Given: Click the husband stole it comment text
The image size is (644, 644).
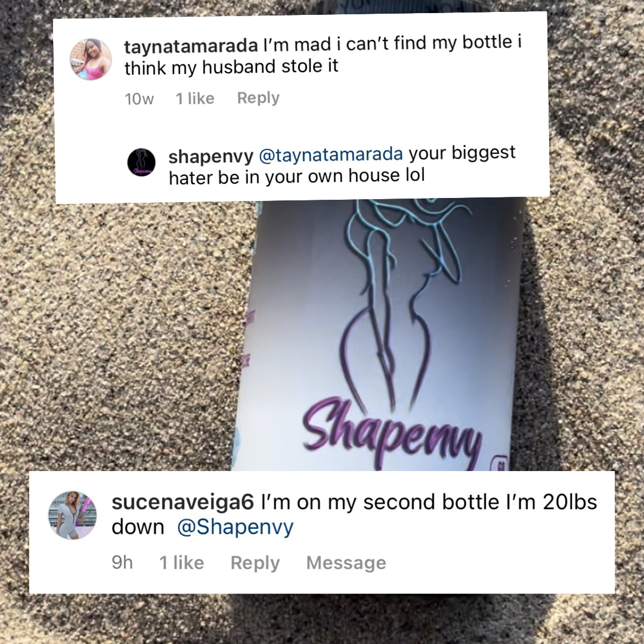Looking at the screenshot, I should coord(323,55).
